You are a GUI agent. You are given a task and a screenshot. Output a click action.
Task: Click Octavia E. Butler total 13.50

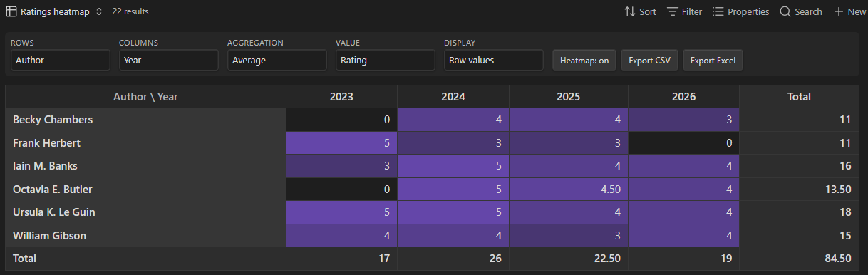pos(800,190)
